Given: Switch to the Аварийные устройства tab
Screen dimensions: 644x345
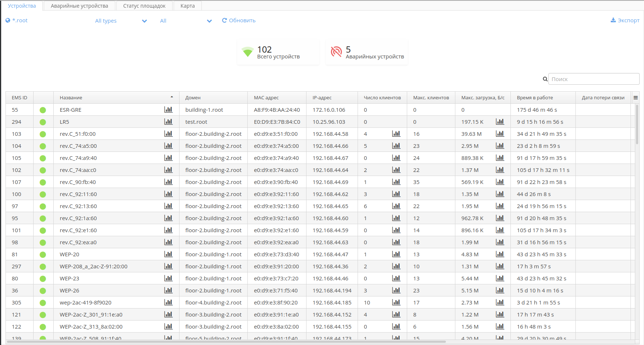Looking at the screenshot, I should (80, 6).
